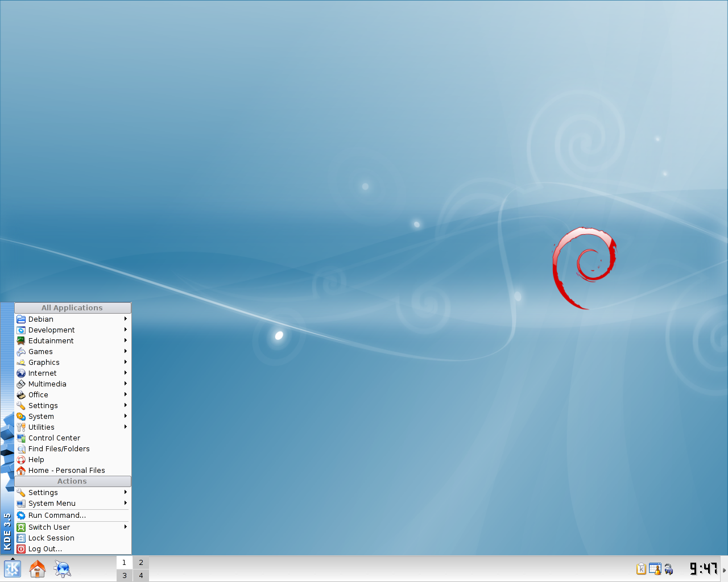Click the calendar reminder bell tray icon
The image size is (728, 582).
pyautogui.click(x=655, y=568)
